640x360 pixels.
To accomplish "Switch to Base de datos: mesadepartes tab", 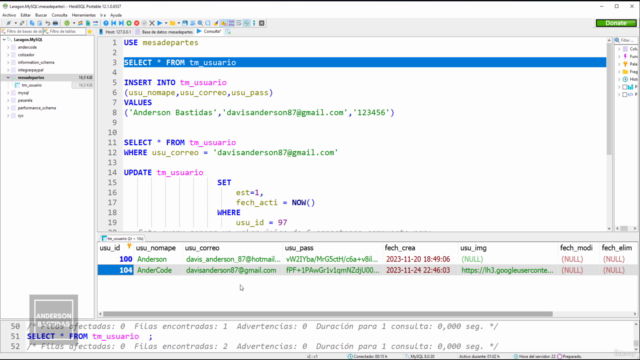I will pyautogui.click(x=164, y=31).
